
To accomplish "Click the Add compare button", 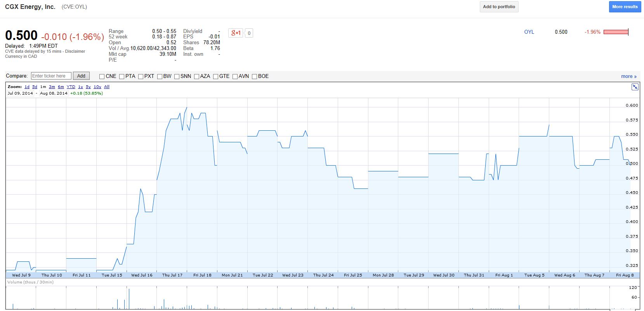I will point(81,76).
